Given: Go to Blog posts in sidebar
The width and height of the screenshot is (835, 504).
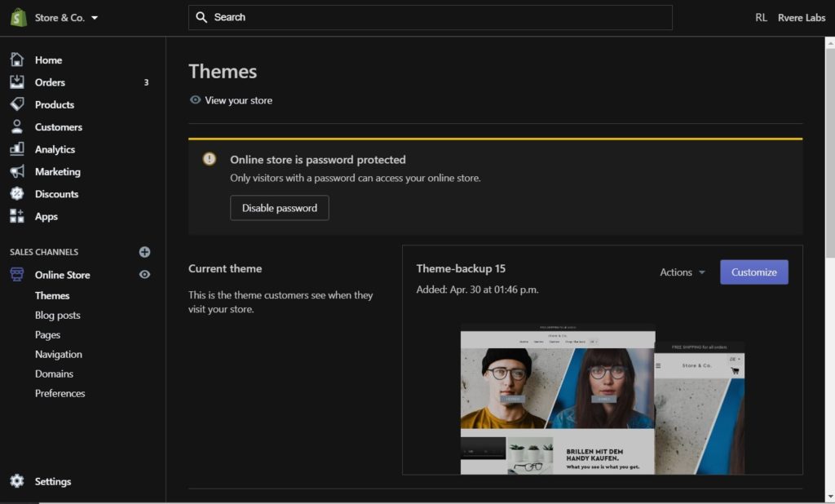Looking at the screenshot, I should (57, 315).
